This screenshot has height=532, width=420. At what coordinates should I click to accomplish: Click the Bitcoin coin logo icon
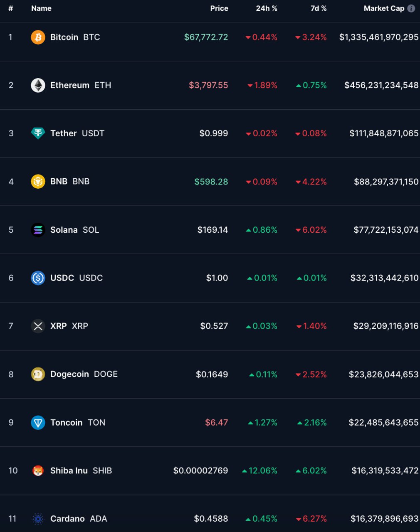pos(38,37)
